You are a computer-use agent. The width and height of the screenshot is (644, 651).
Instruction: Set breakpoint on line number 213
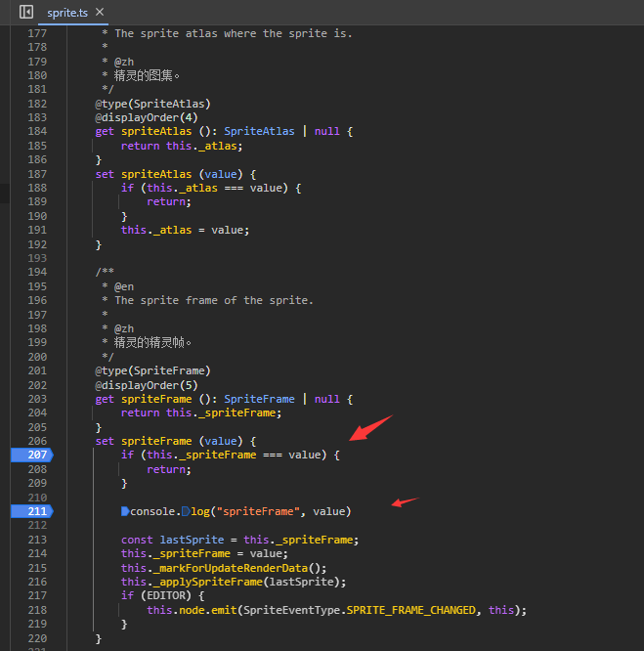click(x=37, y=540)
